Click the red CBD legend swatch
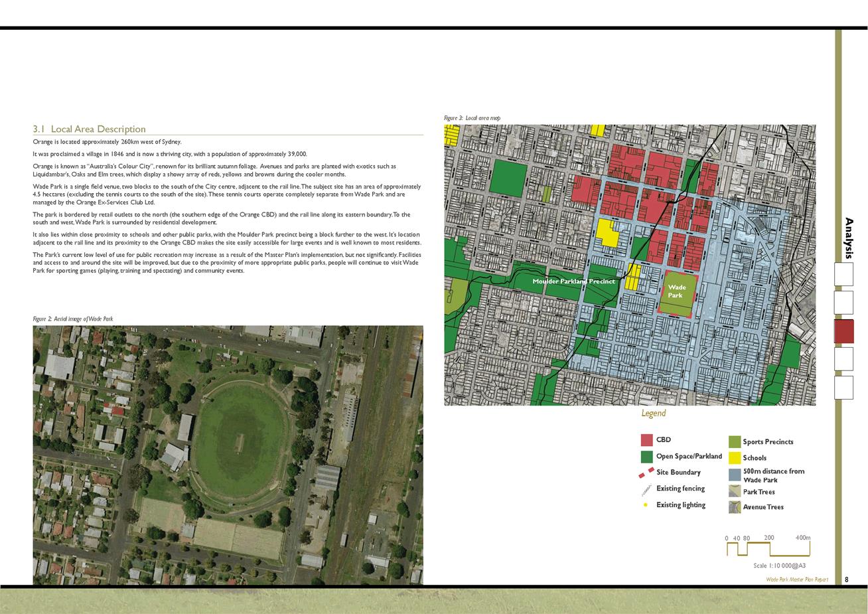Screen dimensions: 868x614 (646, 440)
